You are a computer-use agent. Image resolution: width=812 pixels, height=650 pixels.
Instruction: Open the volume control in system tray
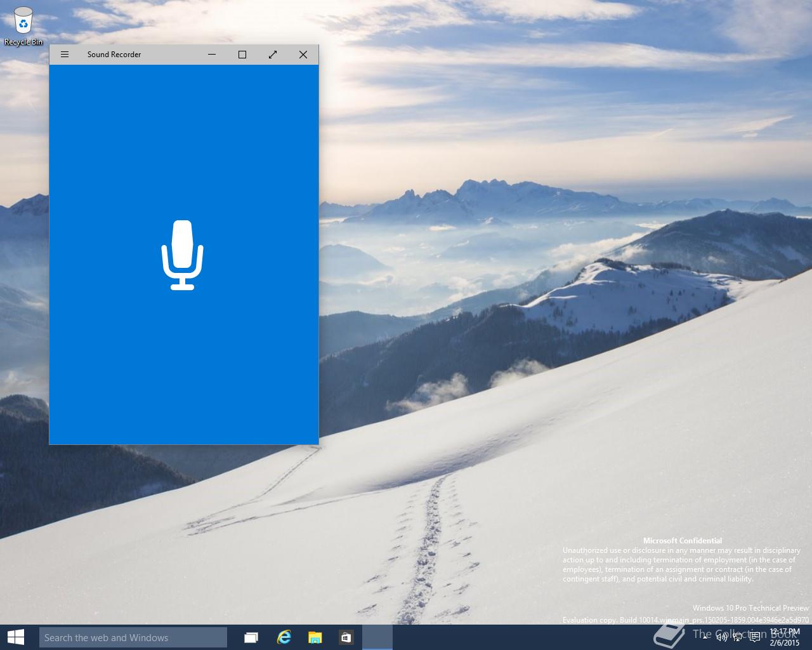click(721, 637)
